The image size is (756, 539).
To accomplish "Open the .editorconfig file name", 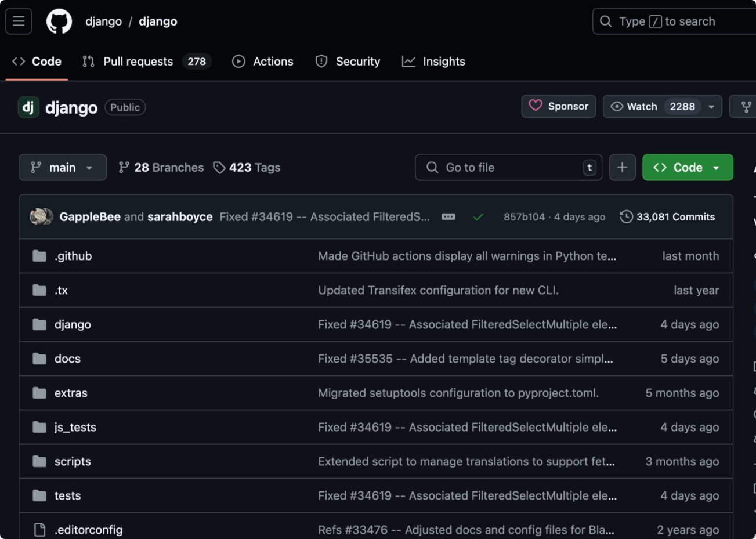I will [88, 530].
